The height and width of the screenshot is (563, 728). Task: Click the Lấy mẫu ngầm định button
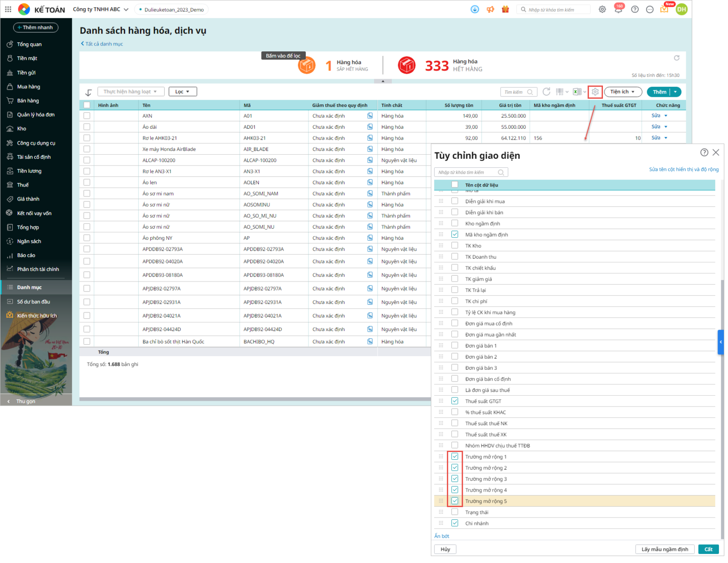[664, 549]
